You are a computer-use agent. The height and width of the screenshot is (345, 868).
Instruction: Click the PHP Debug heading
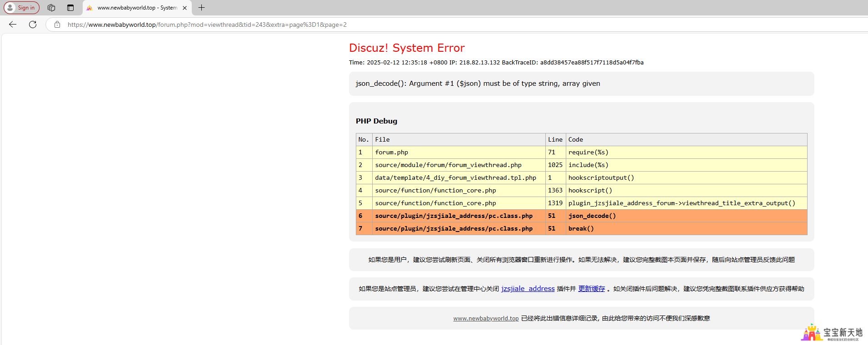click(x=376, y=121)
